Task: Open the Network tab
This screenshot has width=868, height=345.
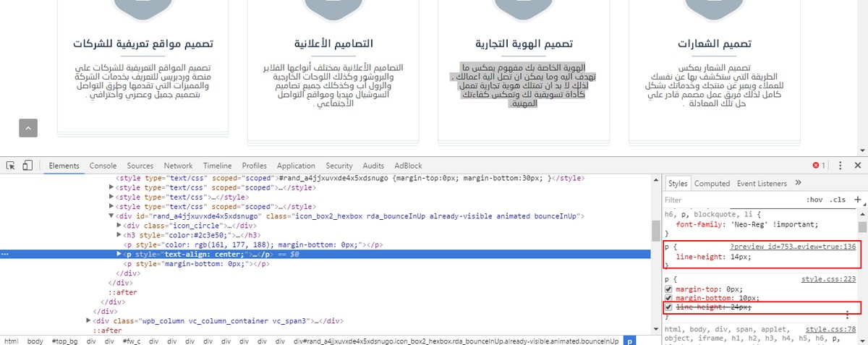Action: [178, 166]
